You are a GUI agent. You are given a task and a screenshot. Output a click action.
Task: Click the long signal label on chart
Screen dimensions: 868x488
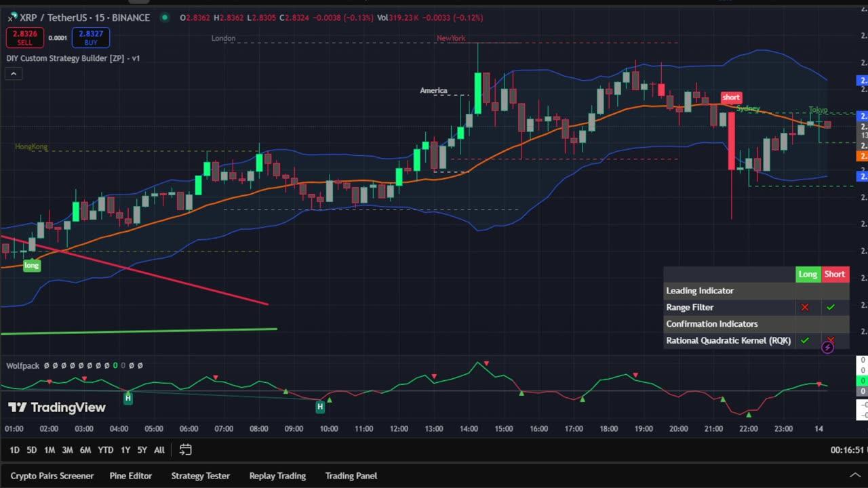(32, 265)
